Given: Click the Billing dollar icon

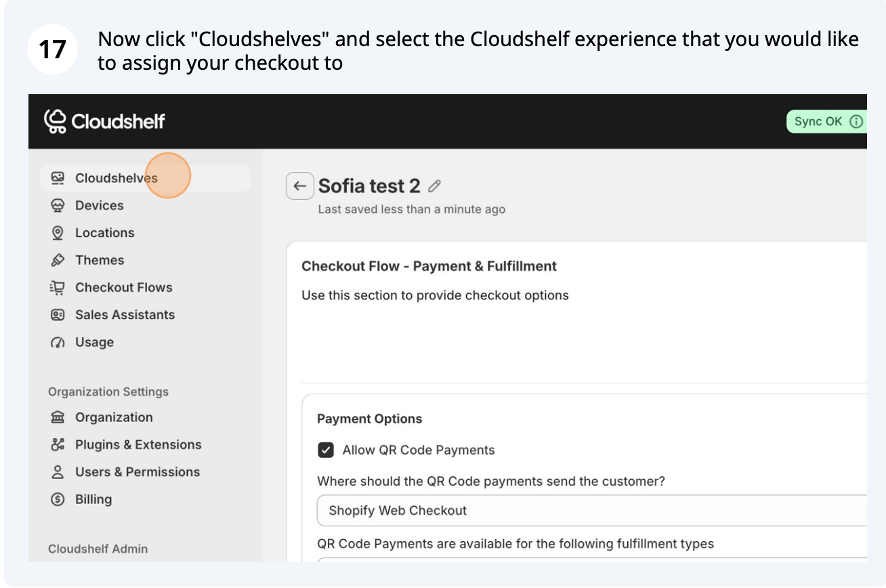Looking at the screenshot, I should click(58, 499).
